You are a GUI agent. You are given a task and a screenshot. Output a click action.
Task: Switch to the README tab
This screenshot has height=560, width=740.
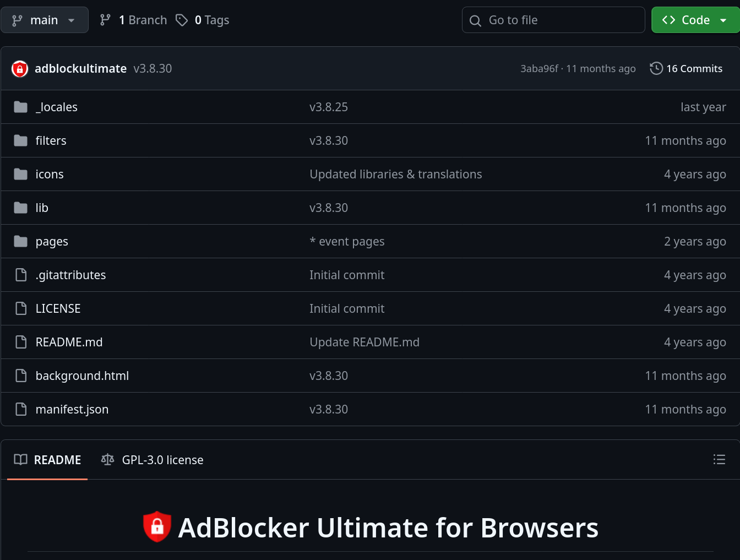[48, 460]
